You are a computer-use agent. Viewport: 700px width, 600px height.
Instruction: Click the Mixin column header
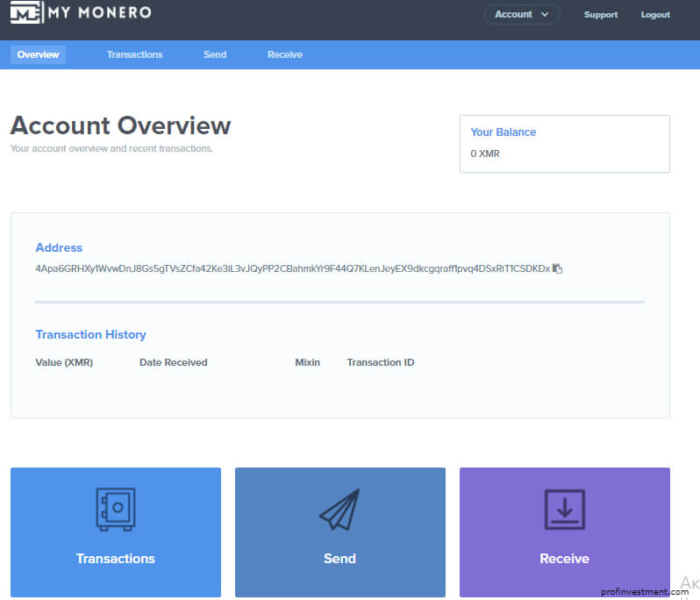coord(308,362)
